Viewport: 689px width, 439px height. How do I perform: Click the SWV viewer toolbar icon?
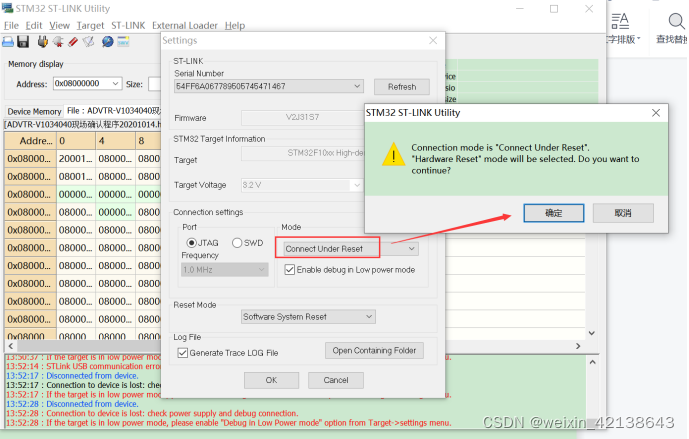(x=123, y=42)
